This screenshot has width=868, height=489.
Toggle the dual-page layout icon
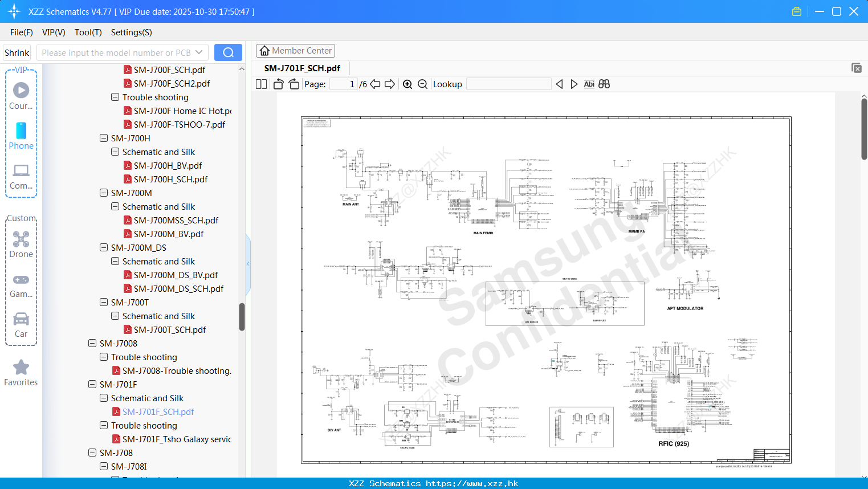pyautogui.click(x=262, y=84)
